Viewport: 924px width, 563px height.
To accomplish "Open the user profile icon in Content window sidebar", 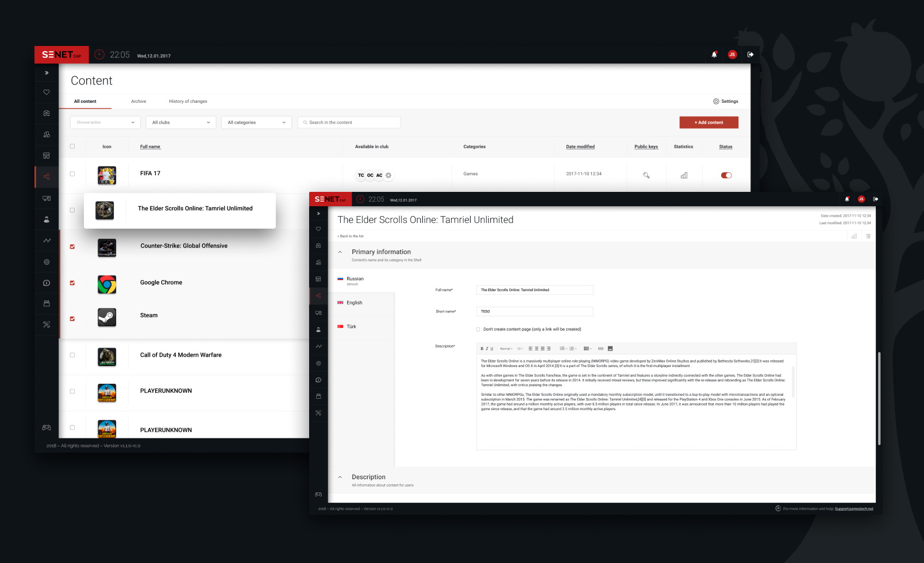I will [x=47, y=219].
